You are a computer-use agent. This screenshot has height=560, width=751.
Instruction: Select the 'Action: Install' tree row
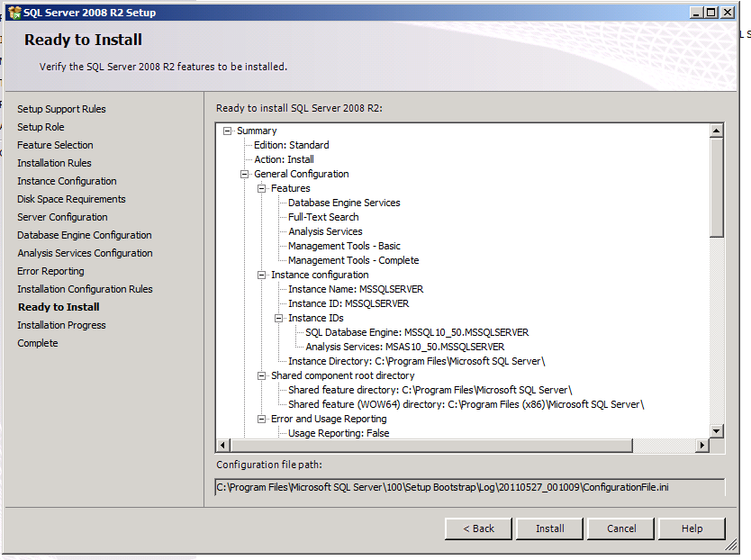pyautogui.click(x=284, y=159)
